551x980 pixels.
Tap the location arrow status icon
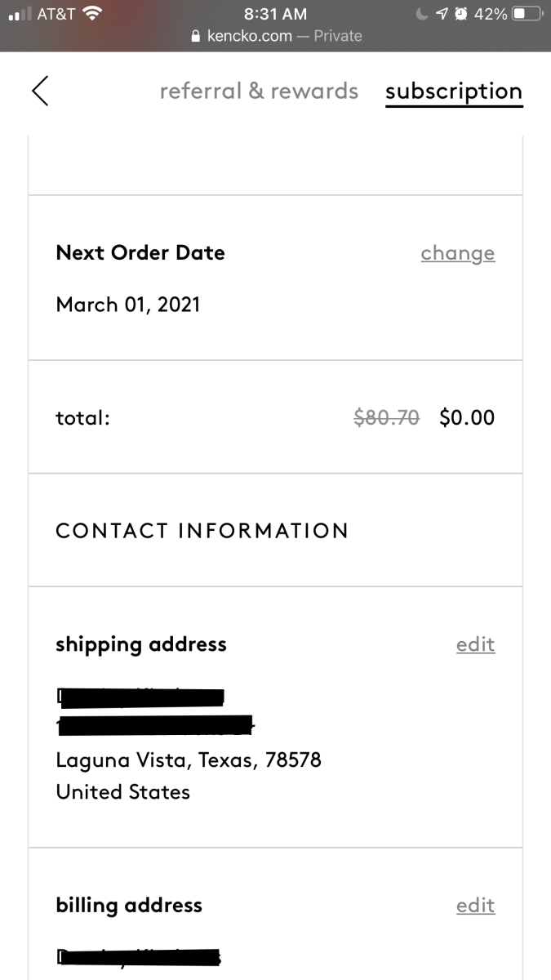[442, 14]
